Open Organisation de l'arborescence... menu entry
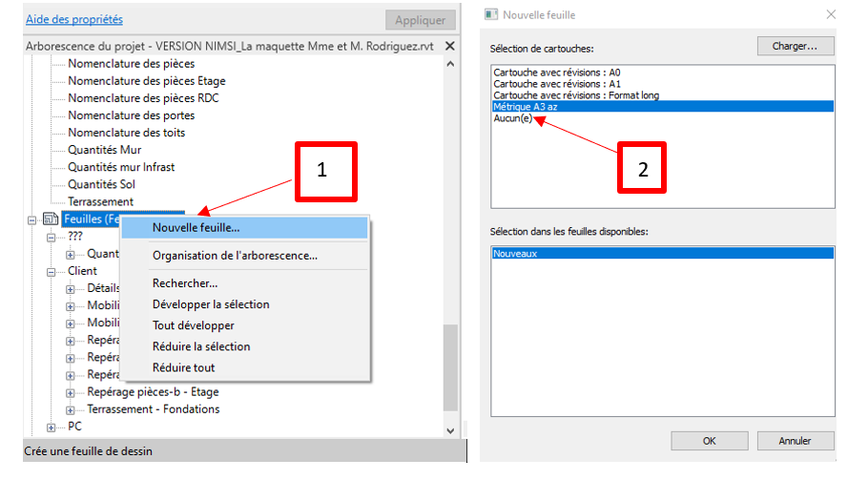The width and height of the screenshot is (868, 480). [x=235, y=256]
